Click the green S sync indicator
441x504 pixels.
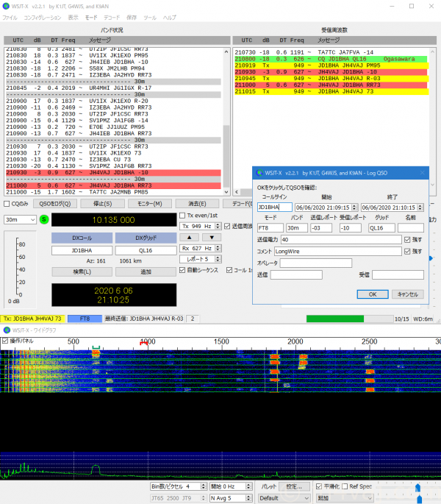click(x=43, y=219)
